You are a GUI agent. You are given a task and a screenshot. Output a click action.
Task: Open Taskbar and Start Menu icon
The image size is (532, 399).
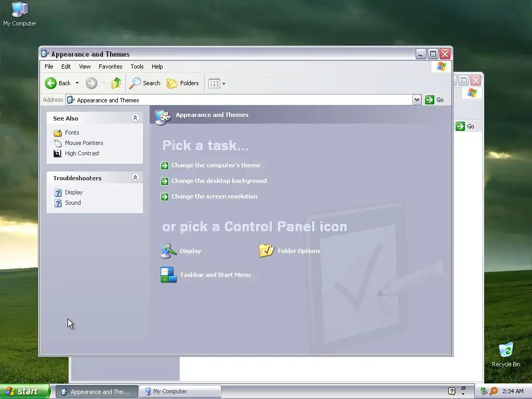point(168,275)
